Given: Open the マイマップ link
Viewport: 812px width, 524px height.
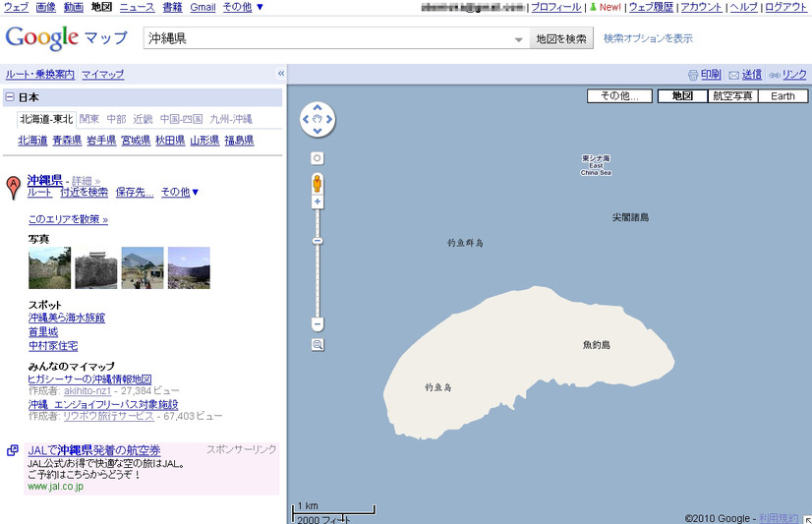Looking at the screenshot, I should click(103, 75).
